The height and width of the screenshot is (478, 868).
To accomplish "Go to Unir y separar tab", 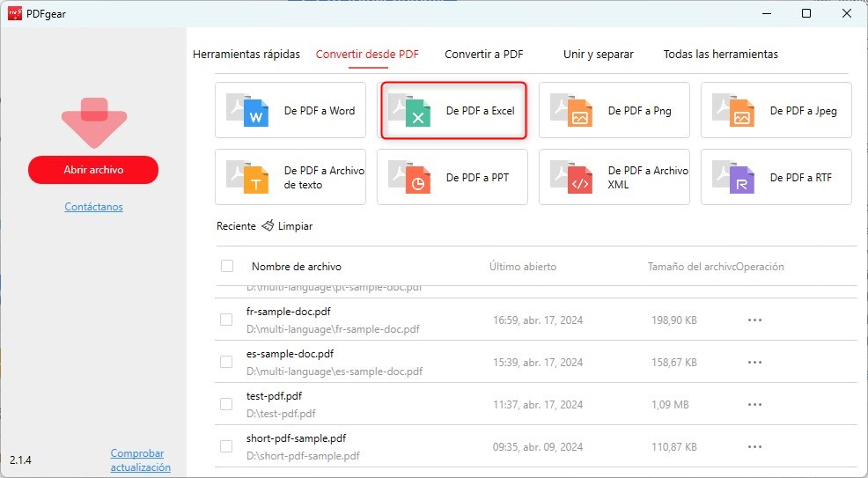I will (x=599, y=55).
